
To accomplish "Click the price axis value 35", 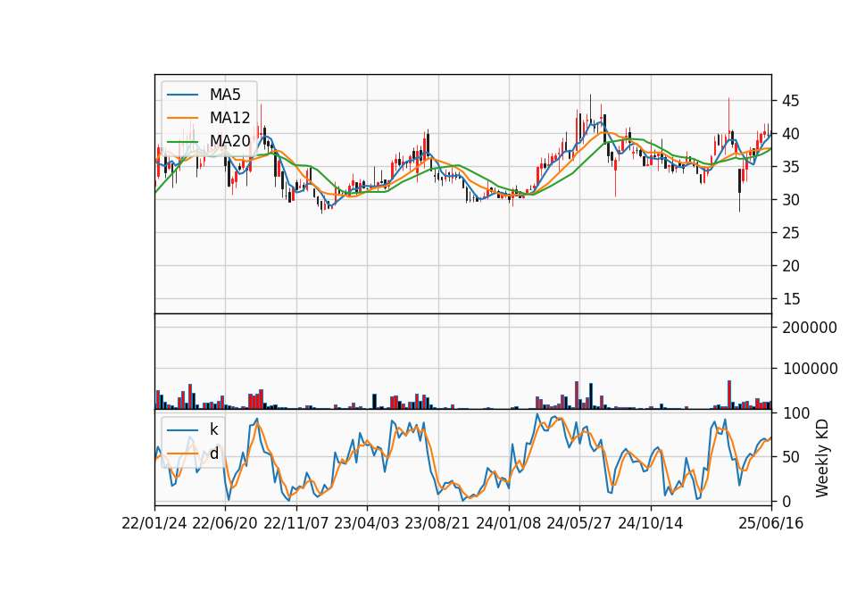I will (x=791, y=167).
